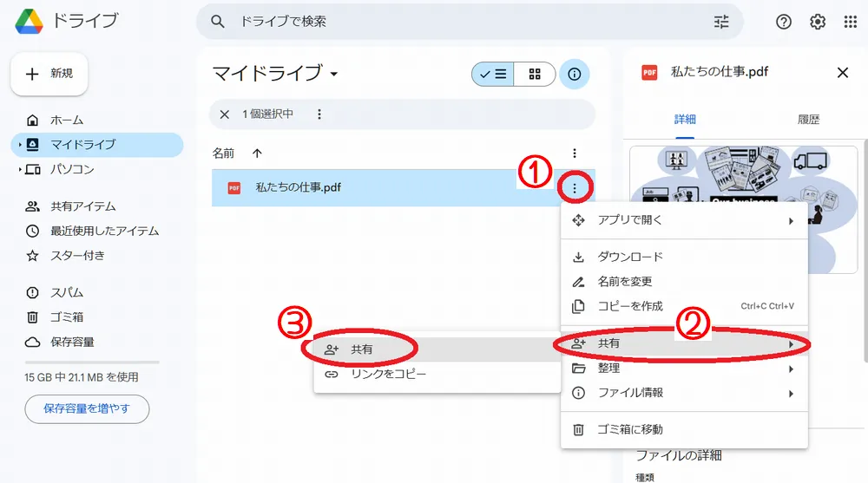Switch to list view layout
Viewport: 868px width, 483px height.
click(493, 75)
